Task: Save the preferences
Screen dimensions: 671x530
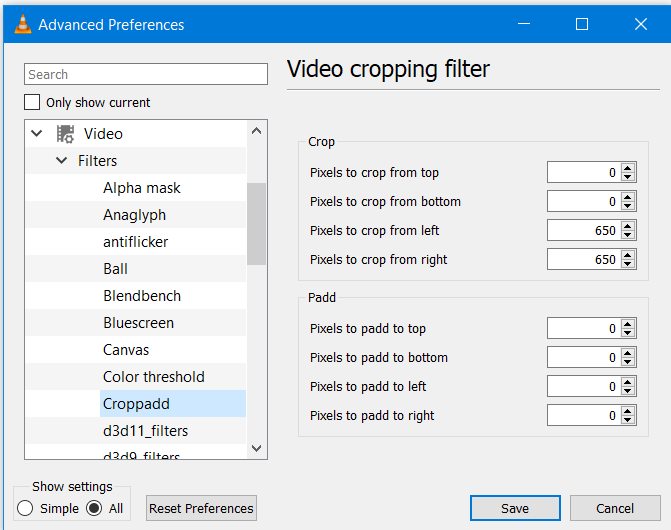Action: coord(515,508)
